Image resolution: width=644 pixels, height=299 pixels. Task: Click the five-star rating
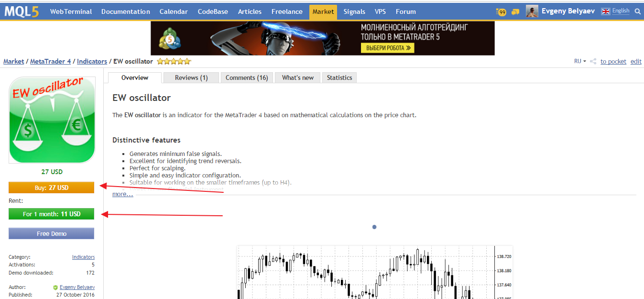point(174,61)
